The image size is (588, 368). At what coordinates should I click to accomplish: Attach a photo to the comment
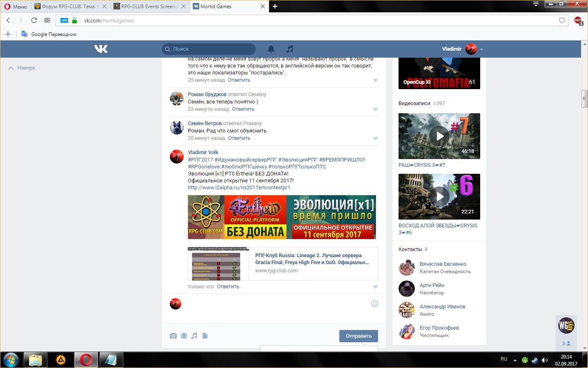click(174, 336)
